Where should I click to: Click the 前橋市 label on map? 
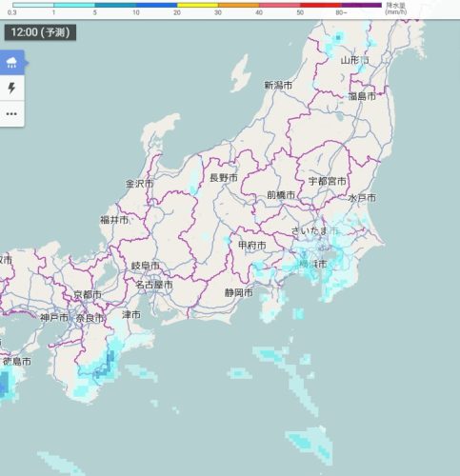(x=281, y=195)
